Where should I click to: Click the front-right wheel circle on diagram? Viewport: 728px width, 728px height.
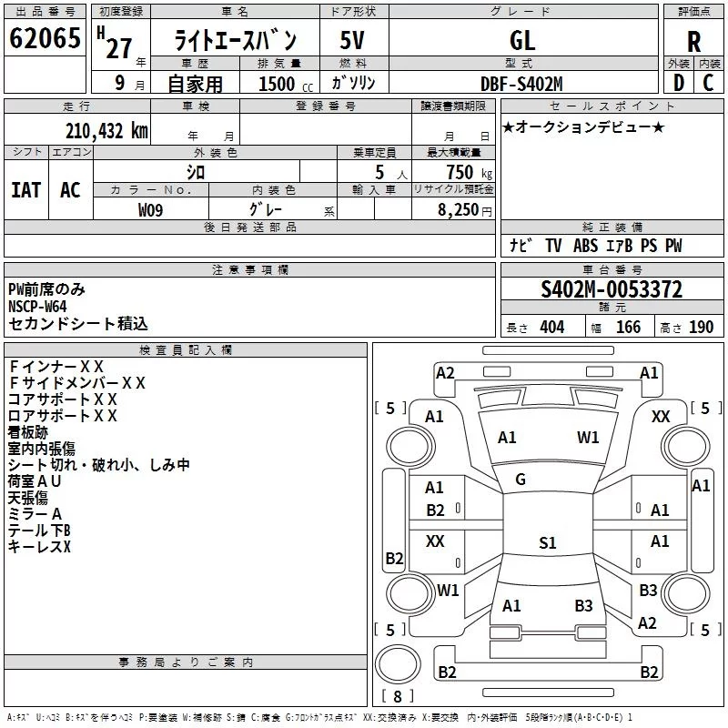[686, 447]
